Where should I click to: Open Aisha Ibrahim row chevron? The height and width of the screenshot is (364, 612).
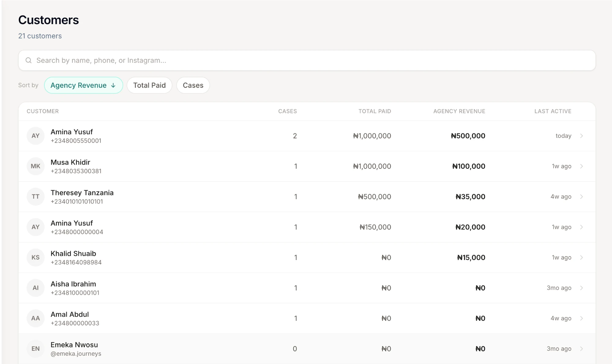(581, 288)
